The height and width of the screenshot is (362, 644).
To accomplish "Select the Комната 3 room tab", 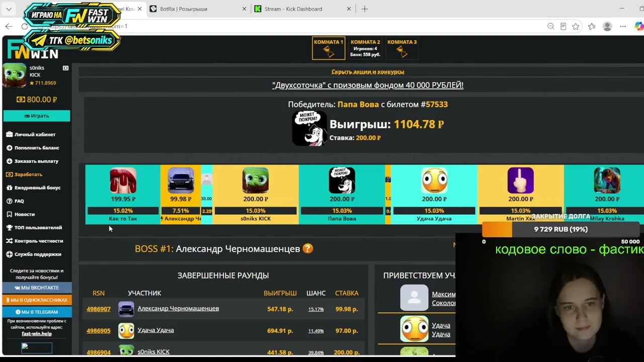I will [402, 48].
